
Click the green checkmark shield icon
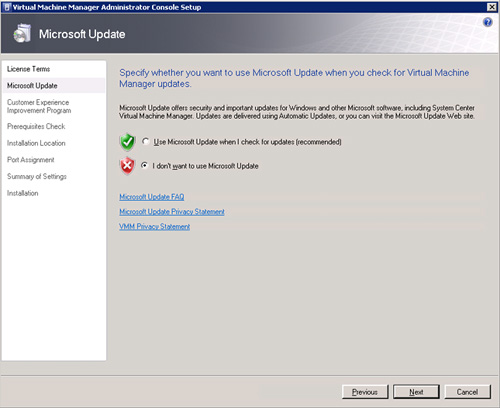[127, 142]
